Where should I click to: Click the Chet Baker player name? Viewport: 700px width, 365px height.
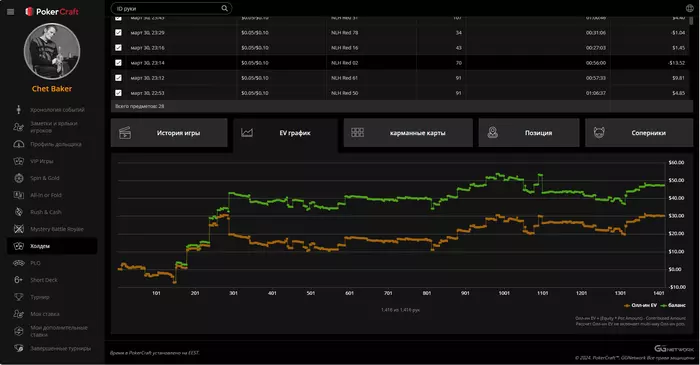(x=52, y=89)
